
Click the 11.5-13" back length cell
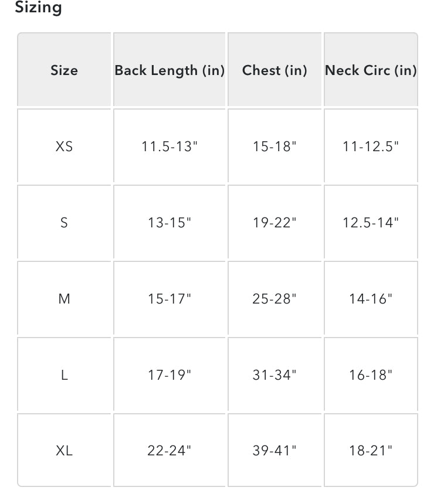point(170,146)
